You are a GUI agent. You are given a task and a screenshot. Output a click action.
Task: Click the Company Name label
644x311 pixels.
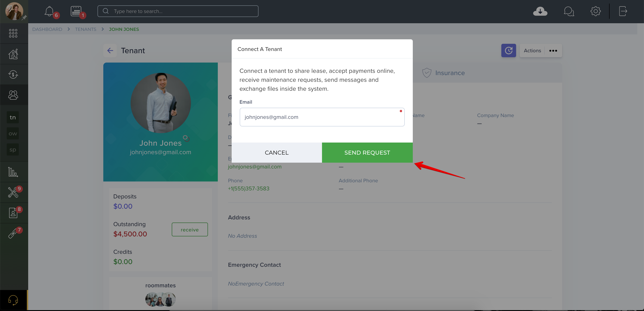tap(495, 116)
